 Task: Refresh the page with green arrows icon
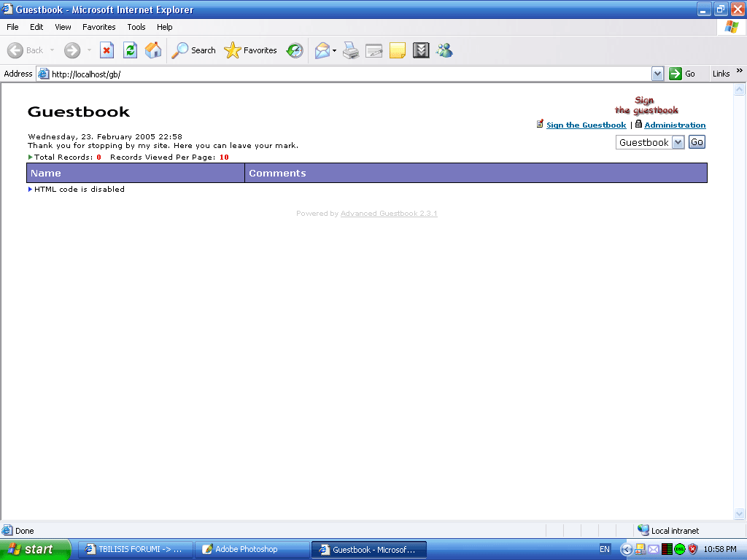(x=130, y=50)
